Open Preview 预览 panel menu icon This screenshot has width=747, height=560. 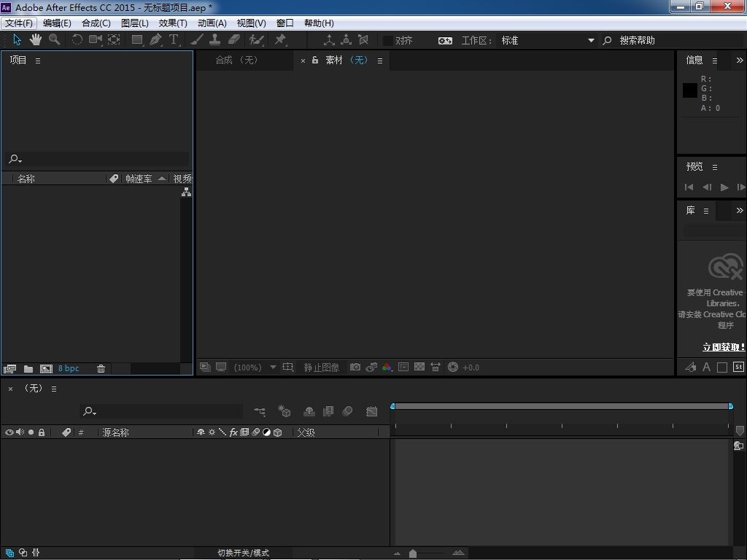[715, 167]
